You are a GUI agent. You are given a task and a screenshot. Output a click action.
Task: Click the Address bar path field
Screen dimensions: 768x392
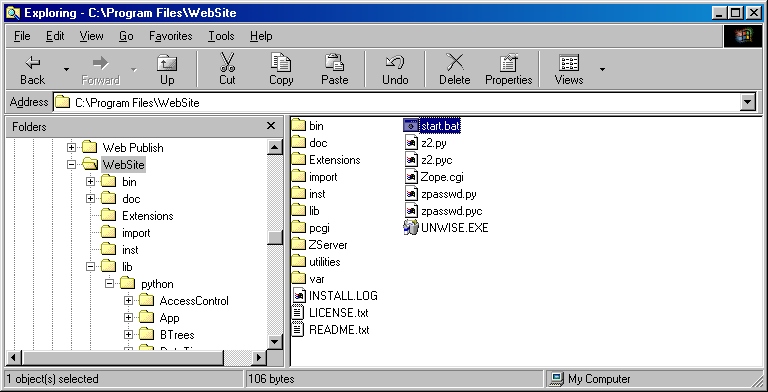point(397,103)
